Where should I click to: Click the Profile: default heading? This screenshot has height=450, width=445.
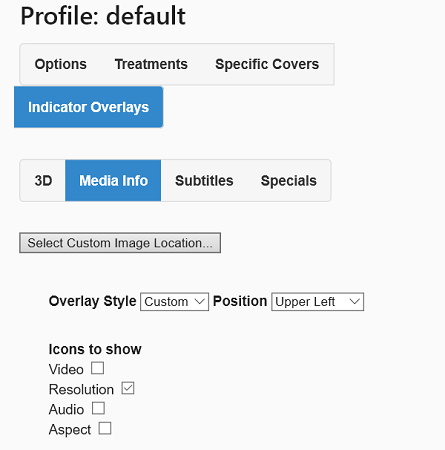click(103, 16)
